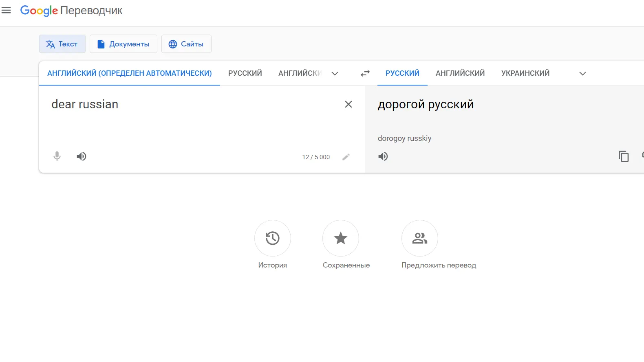Select Русский target language tab

tap(402, 73)
